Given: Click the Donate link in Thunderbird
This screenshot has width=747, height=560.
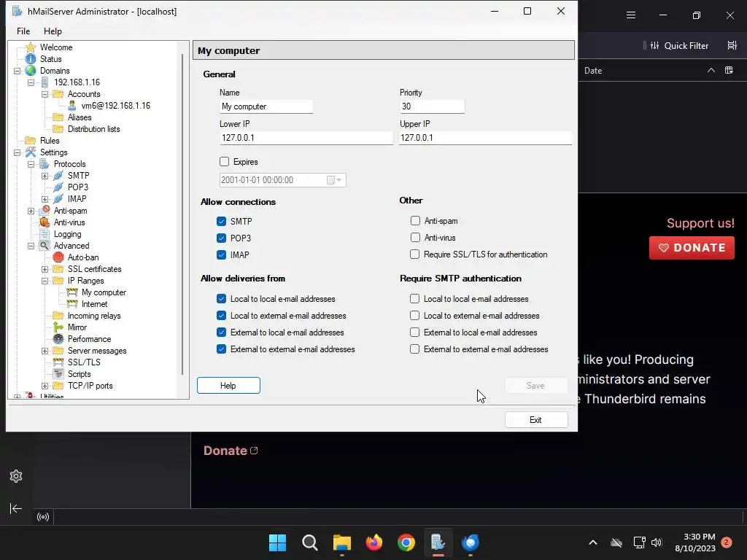Looking at the screenshot, I should (x=231, y=451).
